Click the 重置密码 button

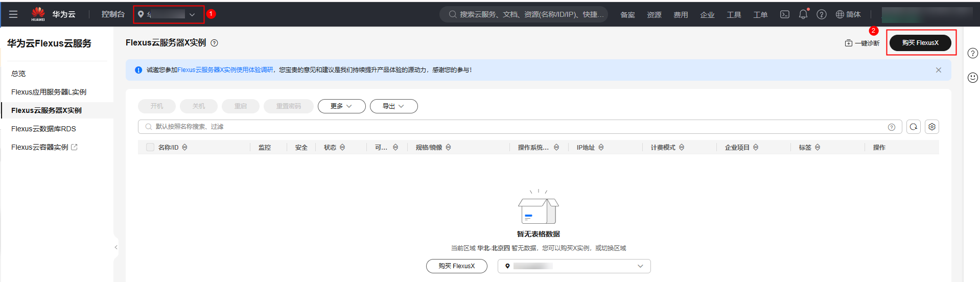(289, 106)
